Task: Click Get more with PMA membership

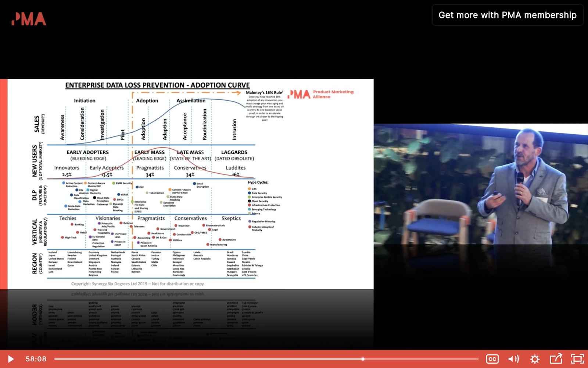Action: point(508,15)
